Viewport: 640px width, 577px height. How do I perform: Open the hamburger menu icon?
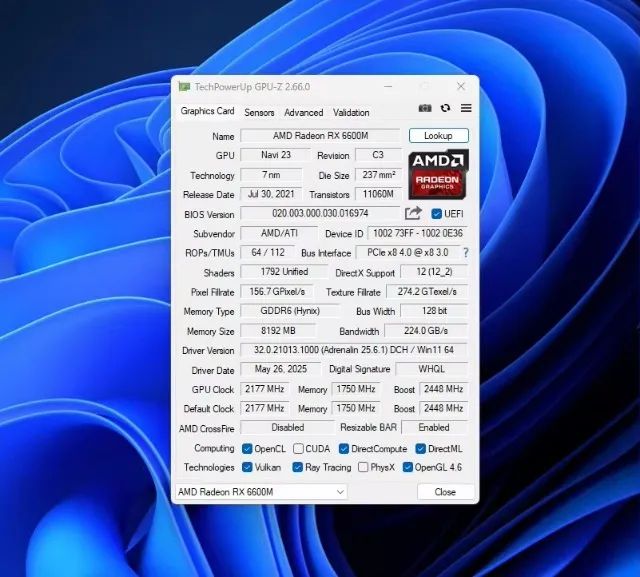(466, 108)
